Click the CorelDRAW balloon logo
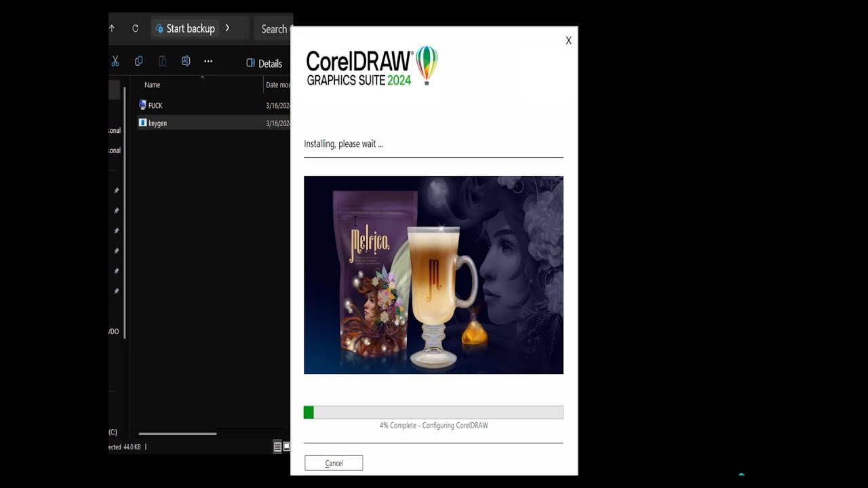Screen dimensions: 868x488 [x=427, y=65]
